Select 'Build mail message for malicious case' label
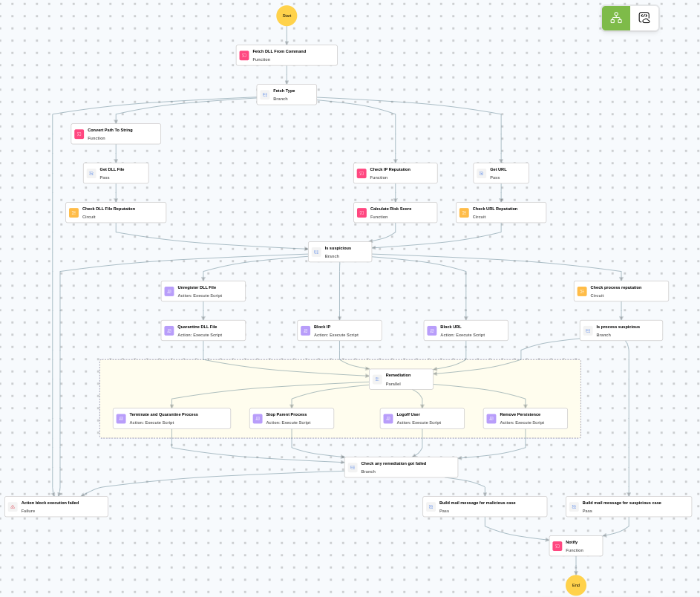 [477, 503]
